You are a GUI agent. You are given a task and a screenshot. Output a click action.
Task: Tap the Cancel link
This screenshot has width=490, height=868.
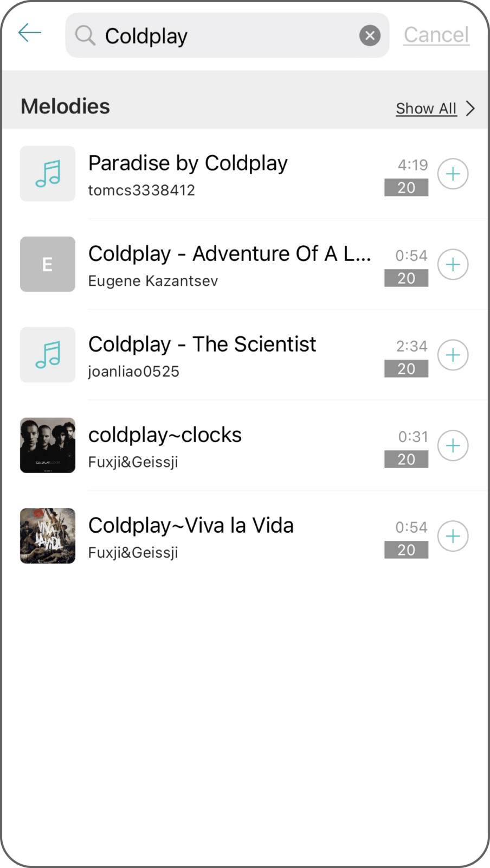(x=436, y=35)
